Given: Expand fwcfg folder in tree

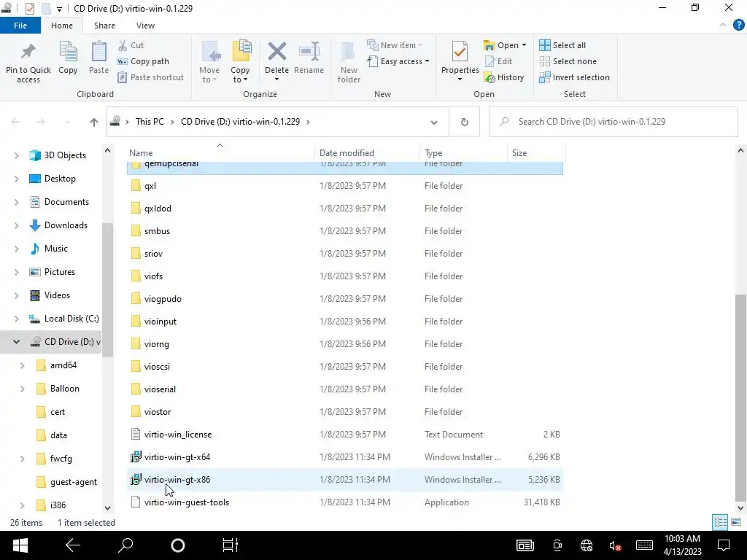Looking at the screenshot, I should [x=22, y=459].
